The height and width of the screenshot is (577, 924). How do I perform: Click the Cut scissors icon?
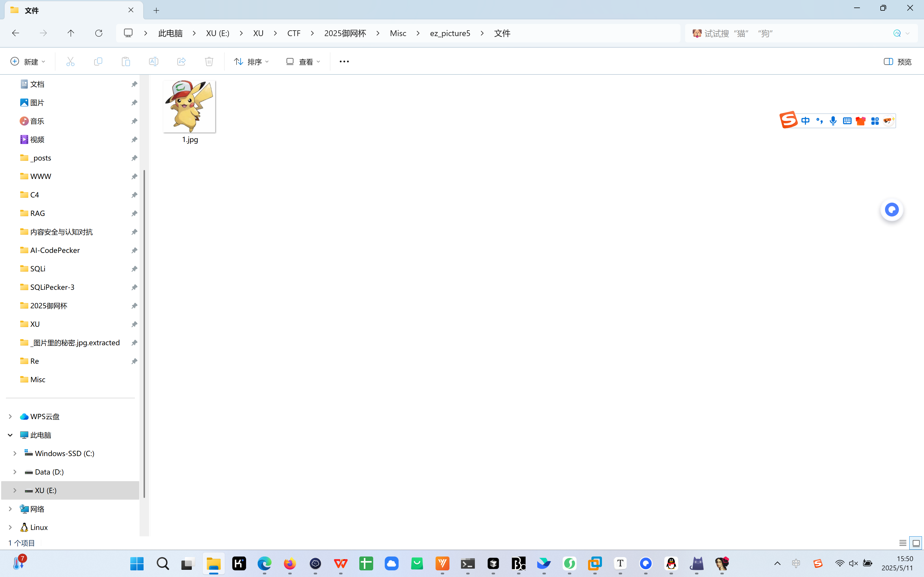click(70, 61)
